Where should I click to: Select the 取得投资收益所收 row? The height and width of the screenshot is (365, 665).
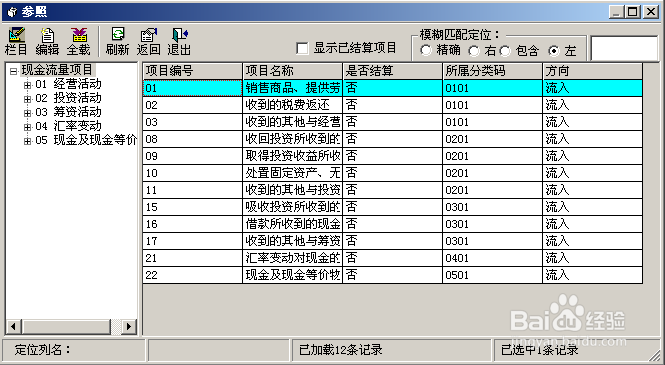coord(393,156)
